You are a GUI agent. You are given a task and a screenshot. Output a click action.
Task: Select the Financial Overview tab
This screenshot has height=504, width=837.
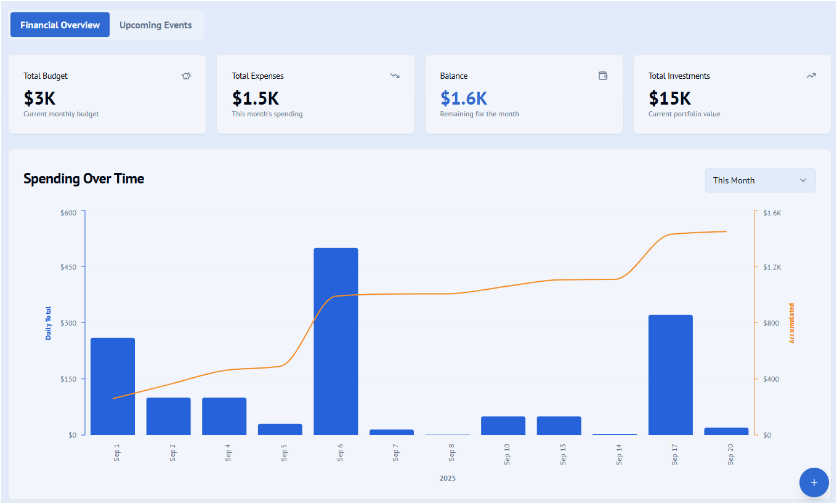(60, 25)
